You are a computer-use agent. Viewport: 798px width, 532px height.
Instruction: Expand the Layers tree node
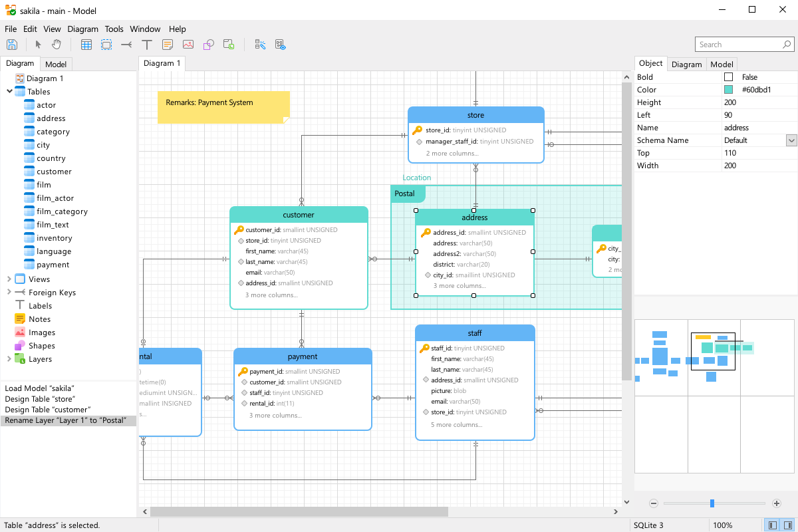9,359
